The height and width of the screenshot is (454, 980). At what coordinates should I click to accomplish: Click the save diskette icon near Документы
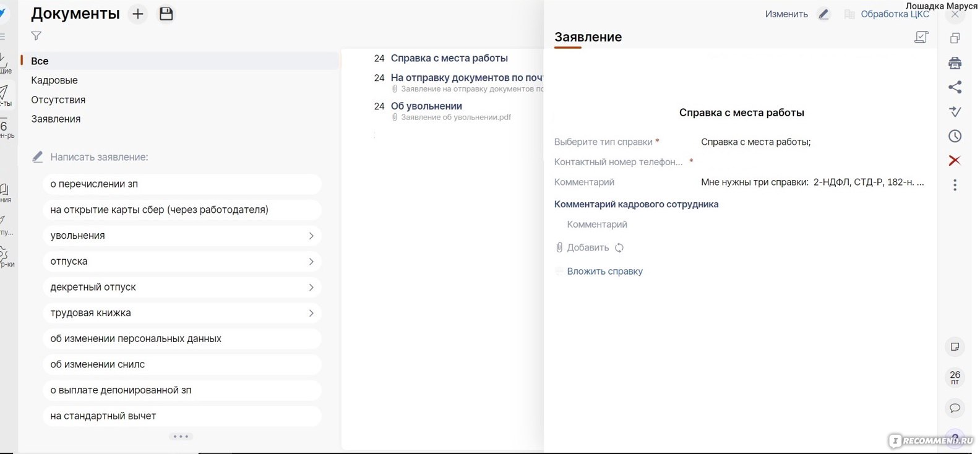166,14
